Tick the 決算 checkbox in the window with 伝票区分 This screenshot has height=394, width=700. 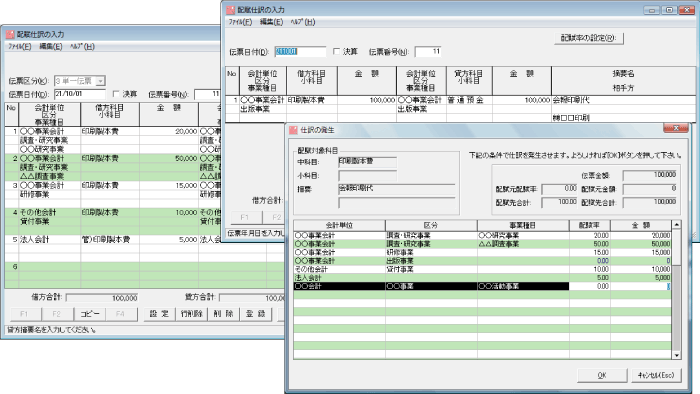point(116,94)
